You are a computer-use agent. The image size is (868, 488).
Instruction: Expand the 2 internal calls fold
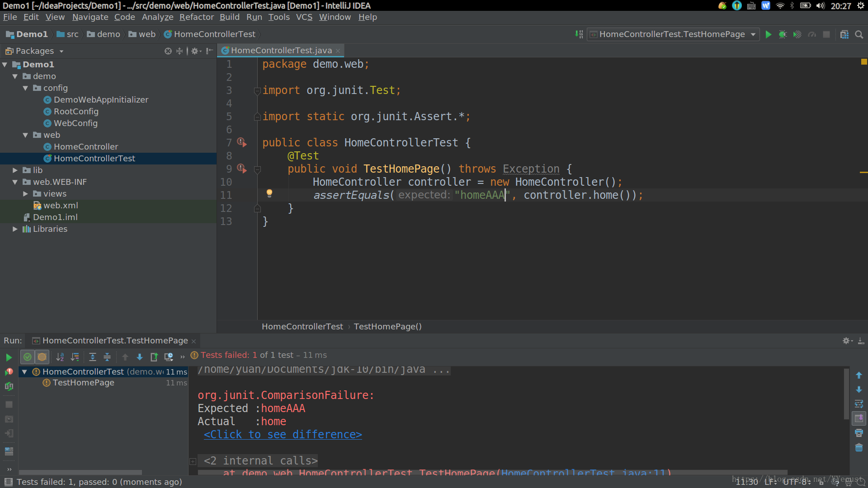(x=193, y=461)
